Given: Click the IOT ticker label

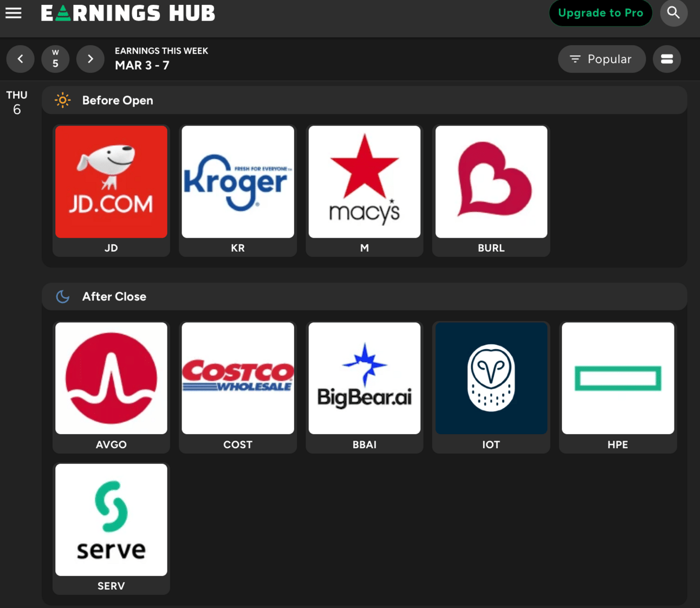Looking at the screenshot, I should [x=491, y=444].
